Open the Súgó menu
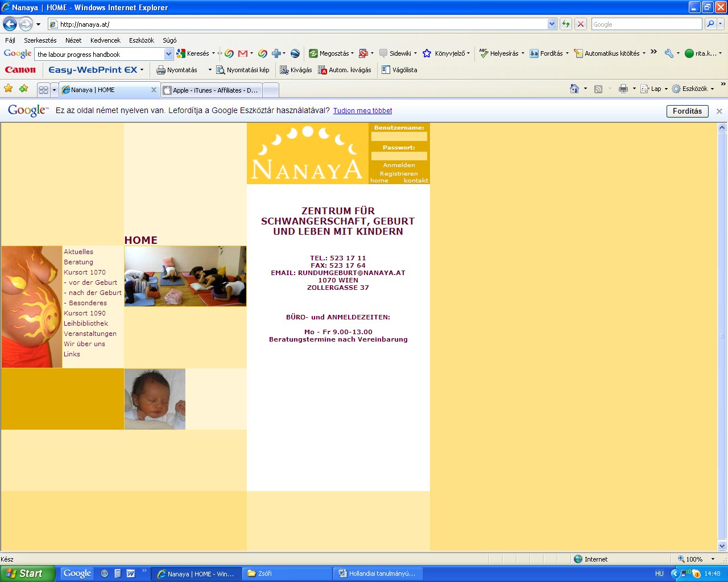Screen dimensions: 728x582 coord(169,40)
